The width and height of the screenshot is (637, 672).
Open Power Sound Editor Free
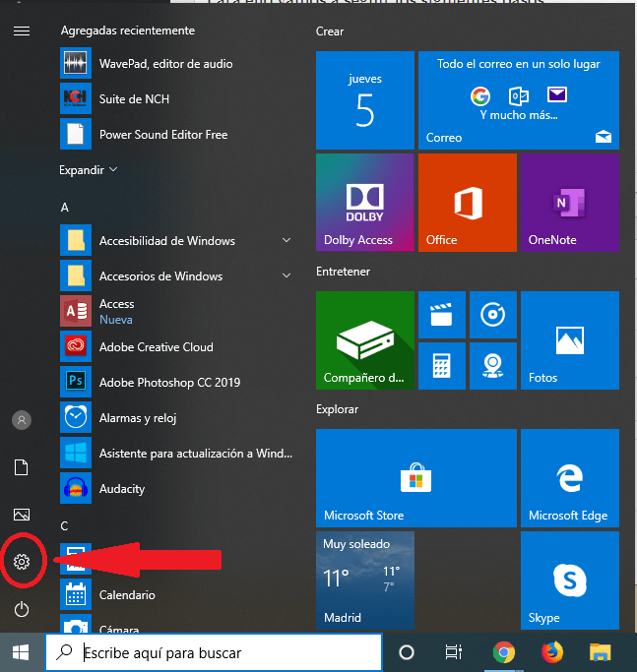click(x=177, y=134)
